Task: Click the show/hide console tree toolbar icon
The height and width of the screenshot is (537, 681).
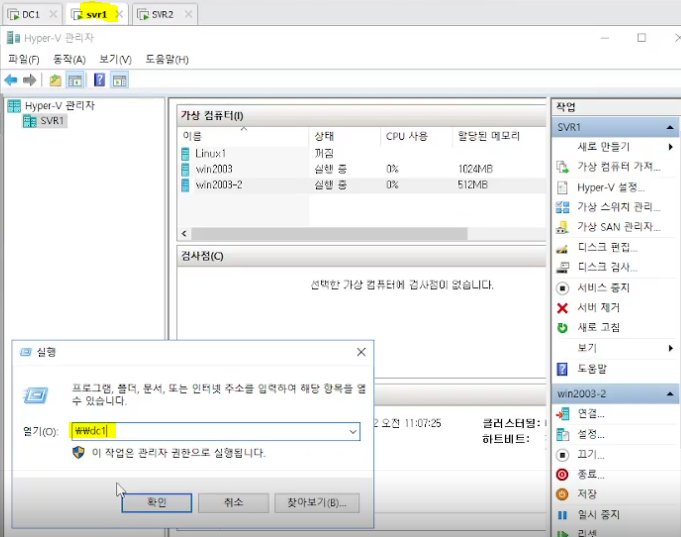Action: [75, 80]
